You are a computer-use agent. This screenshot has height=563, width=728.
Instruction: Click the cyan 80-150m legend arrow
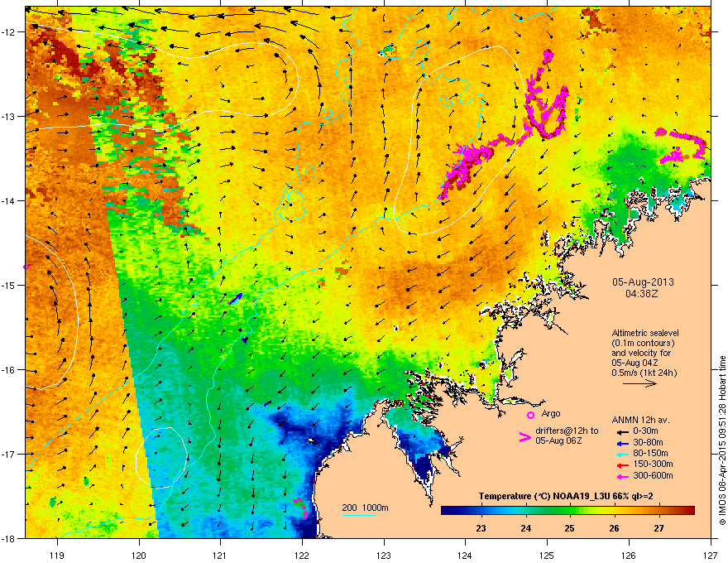[623, 455]
